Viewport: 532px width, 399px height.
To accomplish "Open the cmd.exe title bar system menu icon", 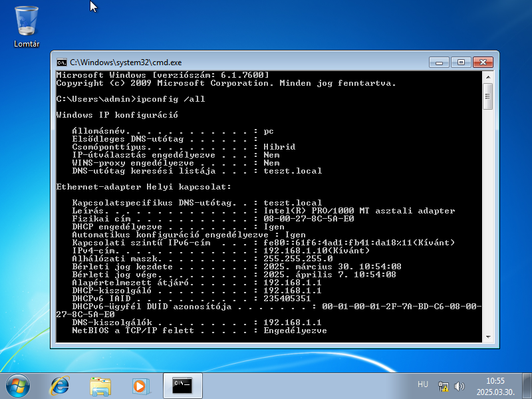I will click(61, 61).
